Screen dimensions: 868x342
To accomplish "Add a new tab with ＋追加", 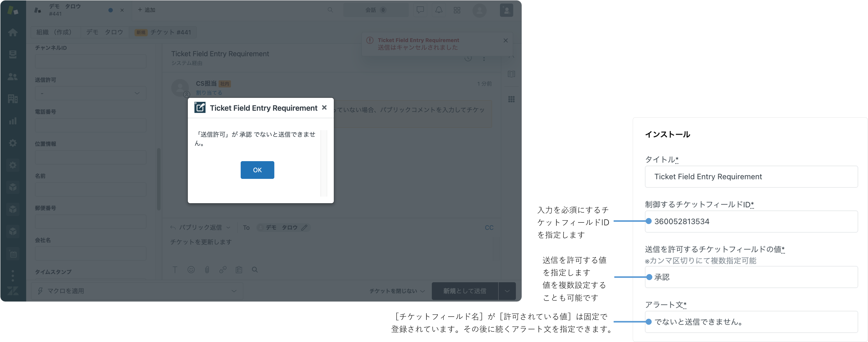I will pyautogui.click(x=147, y=10).
